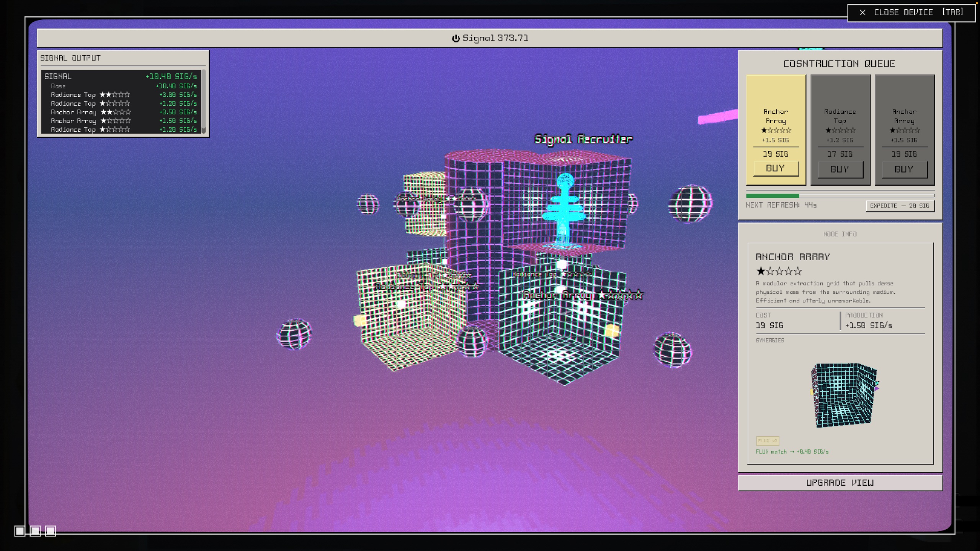Viewport: 980px width, 551px height.
Task: Click the Anchor Array description text
Action: click(826, 292)
